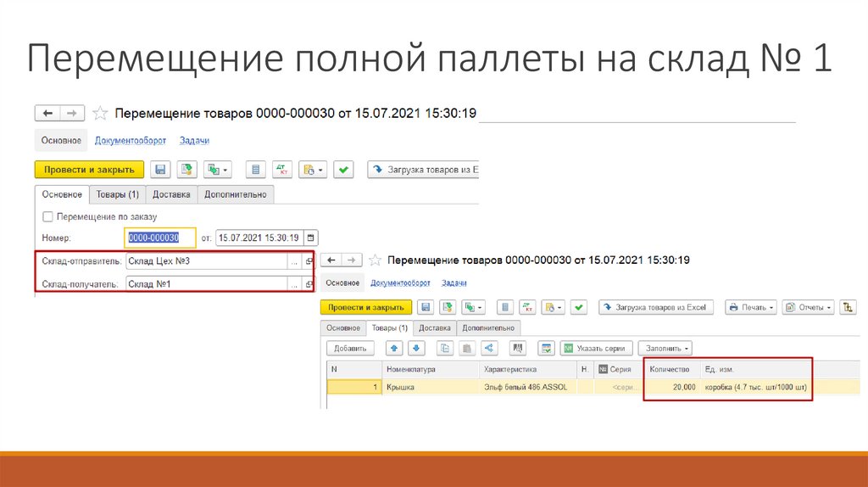
Task: Click the open-form icon for Склад-отправитель
Action: 309,261
